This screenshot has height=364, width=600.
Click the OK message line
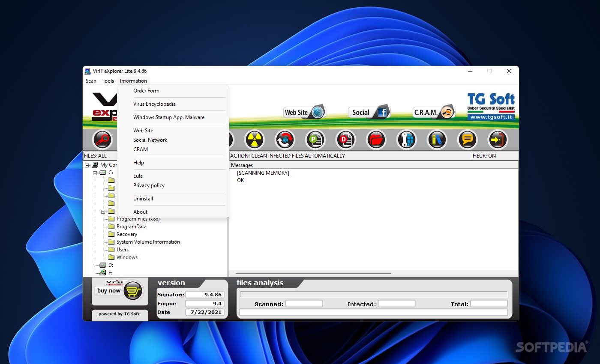point(240,180)
